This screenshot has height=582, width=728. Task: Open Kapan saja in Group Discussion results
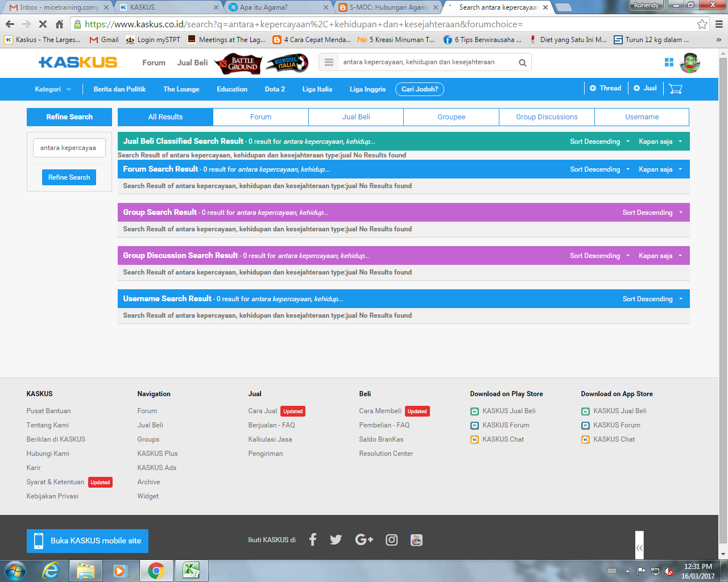660,256
